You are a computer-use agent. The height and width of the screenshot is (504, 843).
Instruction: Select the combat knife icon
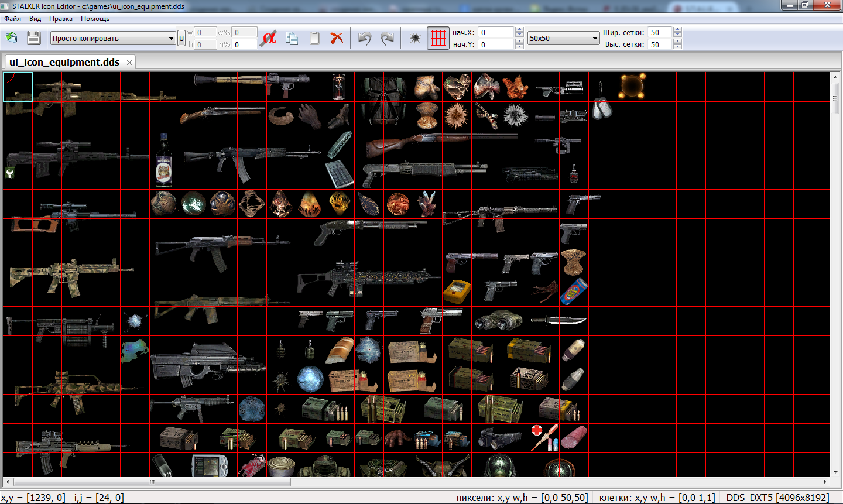pyautogui.click(x=558, y=320)
